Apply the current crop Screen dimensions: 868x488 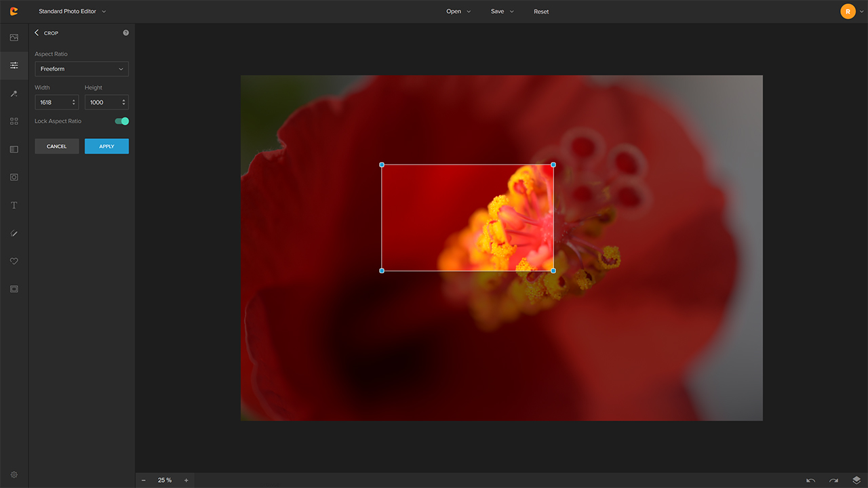click(x=106, y=146)
